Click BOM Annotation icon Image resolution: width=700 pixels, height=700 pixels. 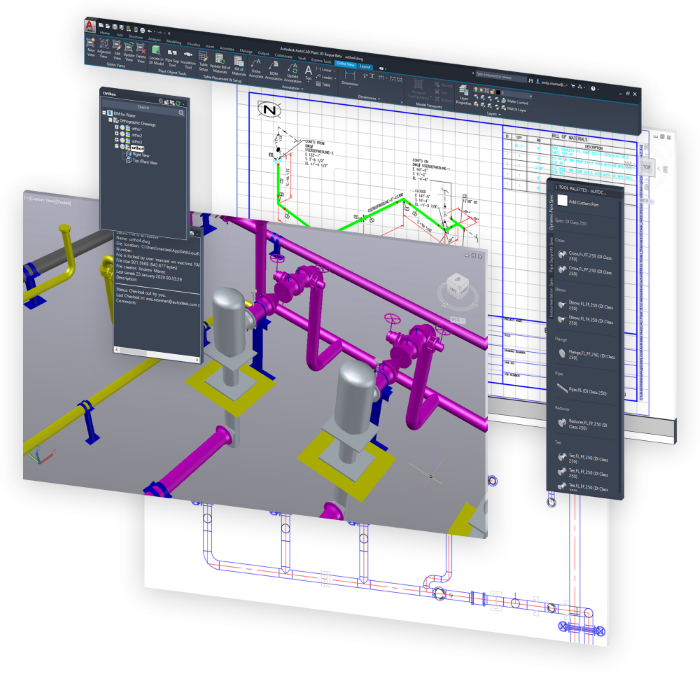pos(273,71)
